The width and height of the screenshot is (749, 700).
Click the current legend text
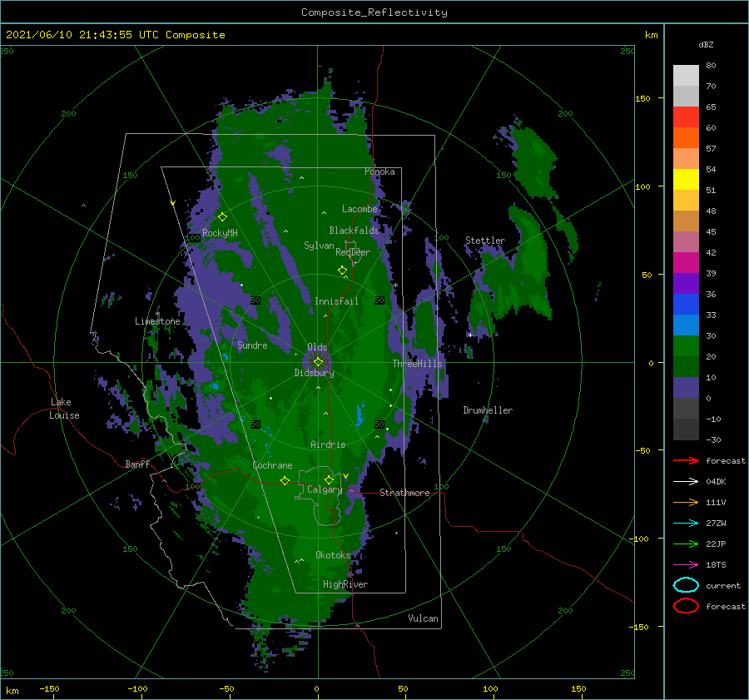coord(723,585)
